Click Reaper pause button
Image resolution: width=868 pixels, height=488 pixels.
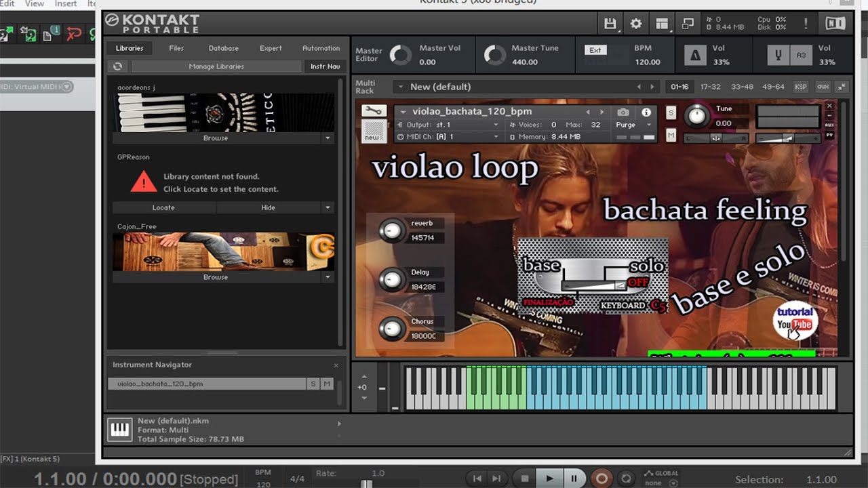[574, 479]
